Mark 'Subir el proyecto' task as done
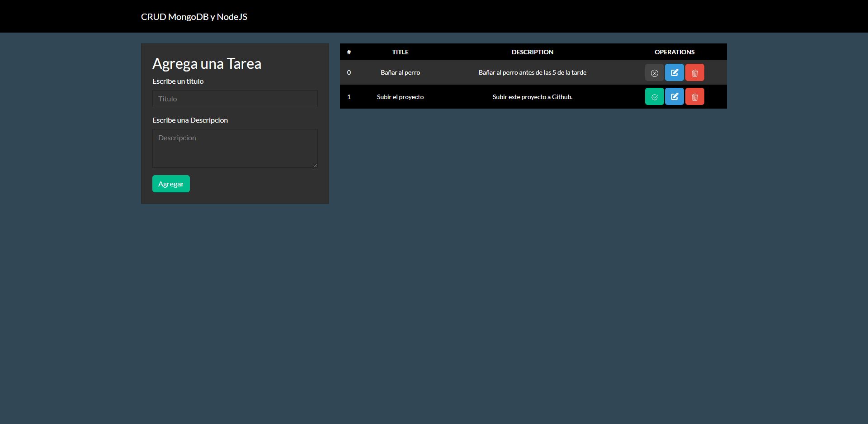The image size is (868, 424). point(654,96)
